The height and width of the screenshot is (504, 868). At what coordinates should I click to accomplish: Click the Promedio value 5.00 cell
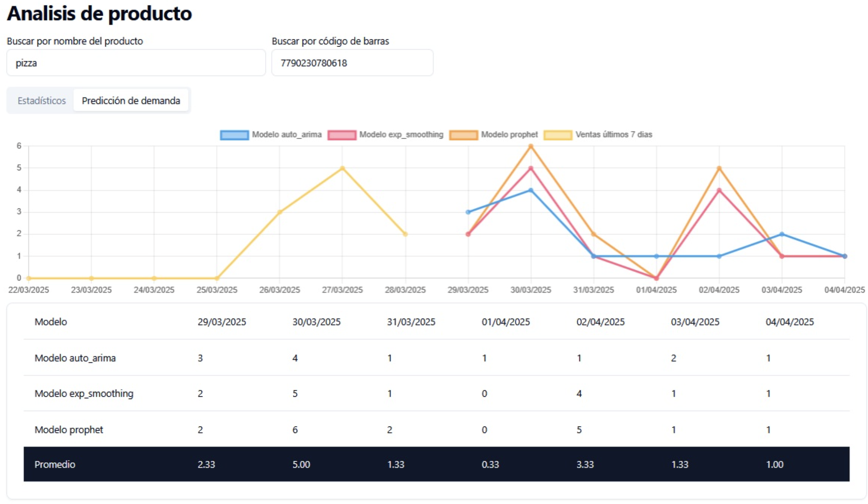pyautogui.click(x=301, y=464)
